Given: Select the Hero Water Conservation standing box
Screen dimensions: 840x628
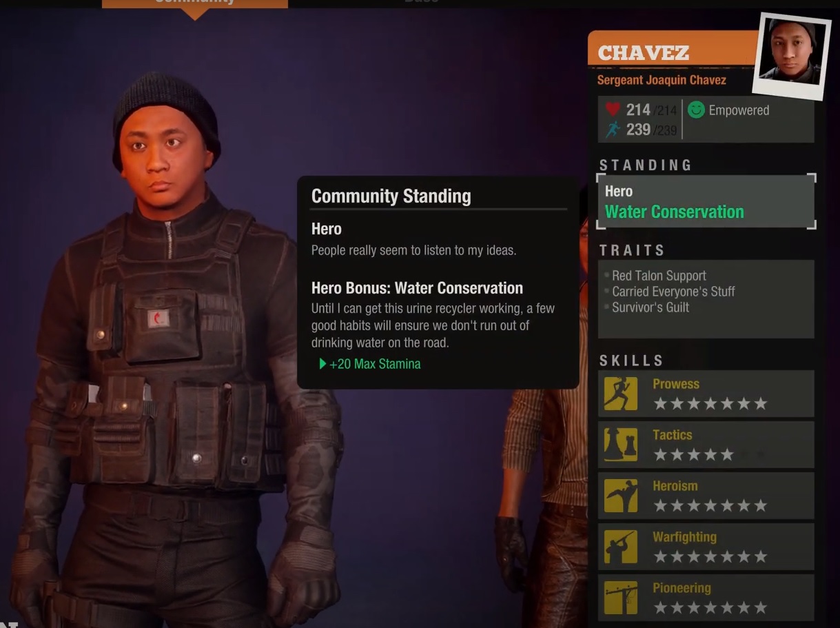Looking at the screenshot, I should [706, 201].
